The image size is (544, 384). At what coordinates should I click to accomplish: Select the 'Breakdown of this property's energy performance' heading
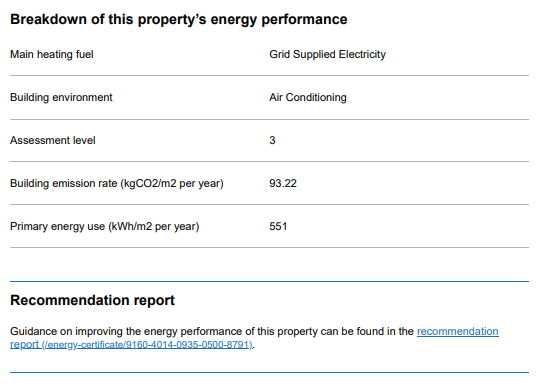[x=179, y=19]
